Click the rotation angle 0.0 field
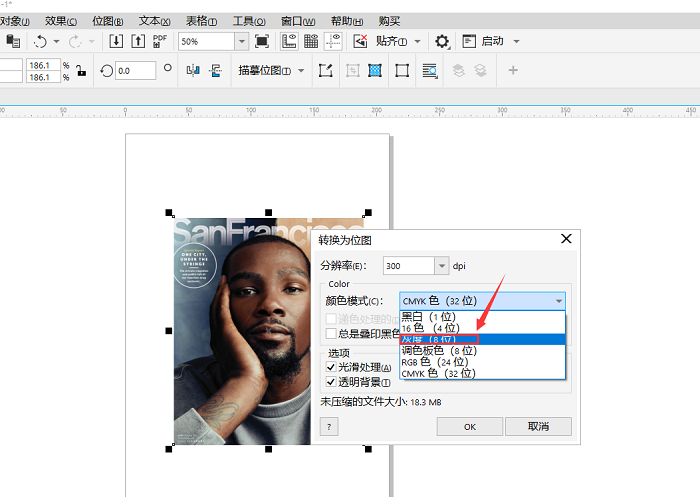Viewport: 700px width, 497px height. point(136,71)
